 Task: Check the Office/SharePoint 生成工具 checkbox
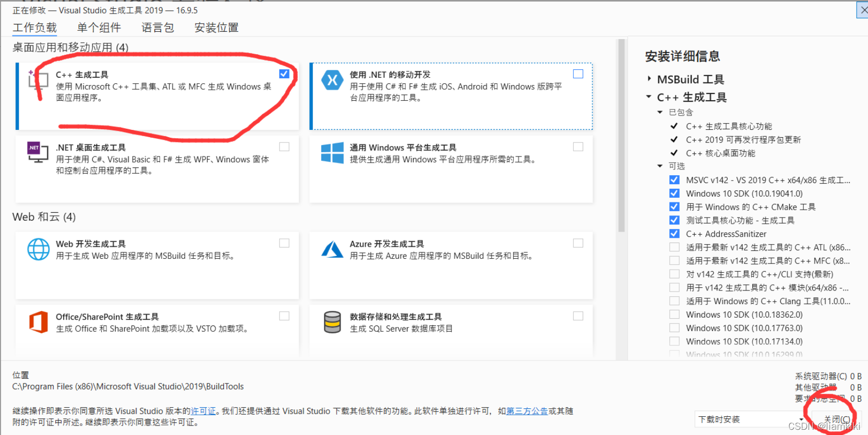click(x=284, y=316)
